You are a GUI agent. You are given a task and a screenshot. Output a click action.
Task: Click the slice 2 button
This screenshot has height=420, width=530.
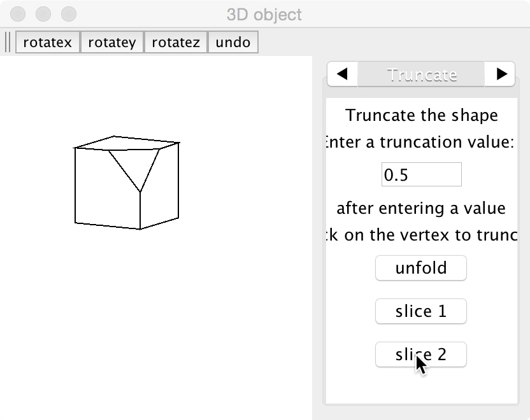click(421, 354)
